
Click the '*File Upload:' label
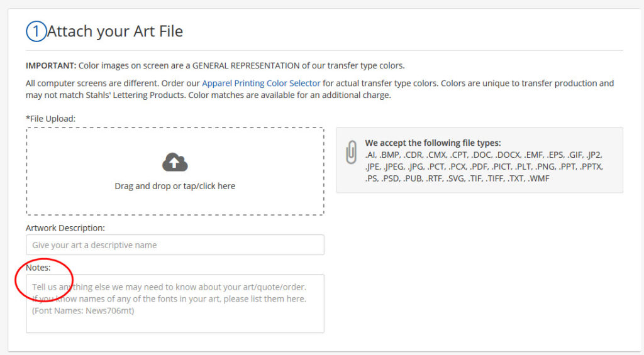[50, 118]
